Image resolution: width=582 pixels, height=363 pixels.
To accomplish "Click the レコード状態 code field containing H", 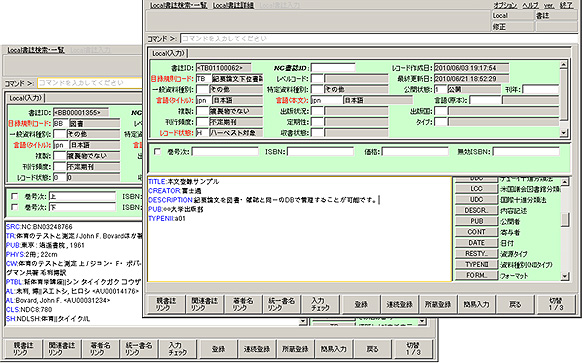I will (202, 133).
